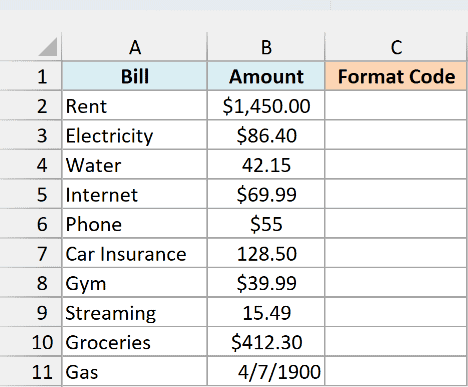Select column B header
The width and height of the screenshot is (468, 387).
click(266, 47)
